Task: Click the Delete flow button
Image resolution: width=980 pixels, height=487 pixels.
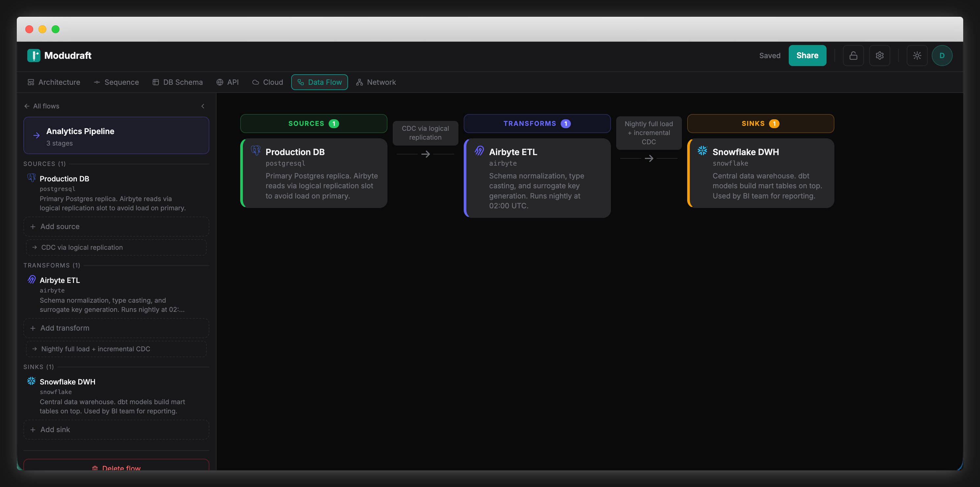Action: (116, 465)
